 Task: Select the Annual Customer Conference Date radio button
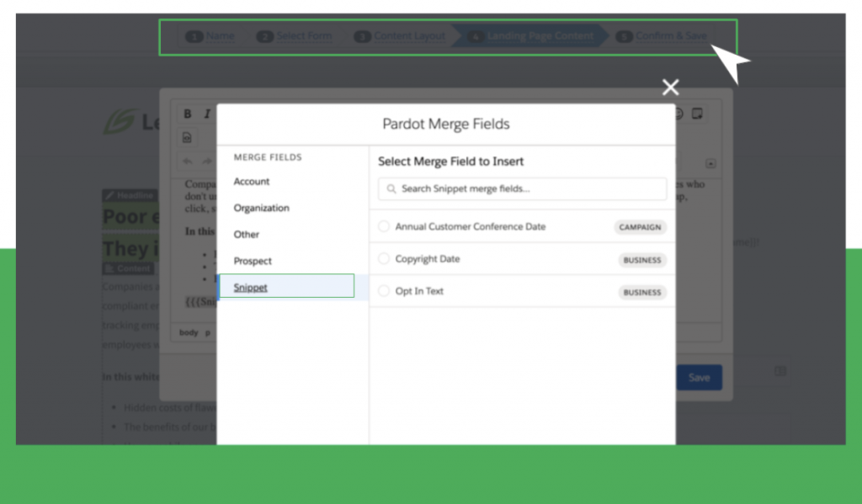point(384,226)
